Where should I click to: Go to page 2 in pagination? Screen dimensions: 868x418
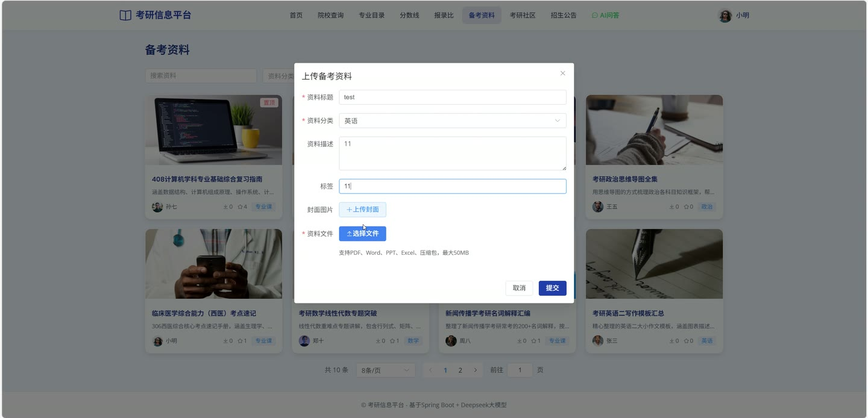pos(460,370)
